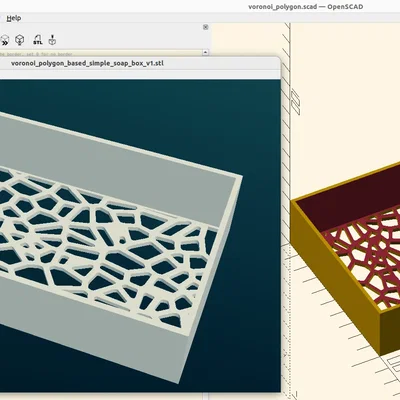Click the voronoi_polygon_based_simple_soap_box_v1.stl window title
This screenshot has width=400, height=400.
point(87,63)
